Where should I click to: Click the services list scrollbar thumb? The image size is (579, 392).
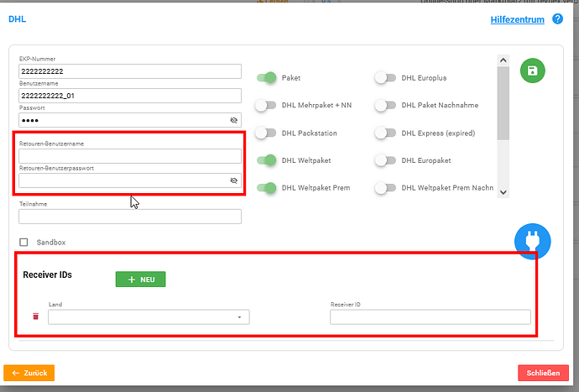pos(503,103)
